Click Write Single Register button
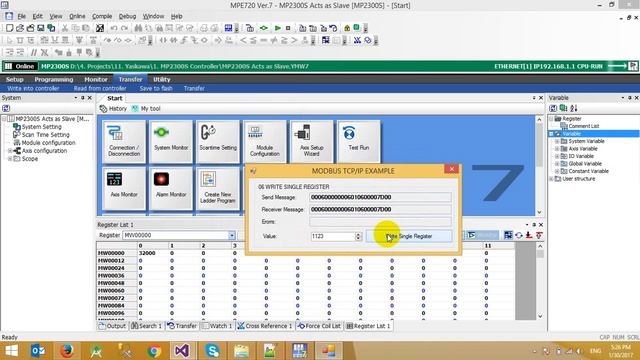The image size is (640, 360). [x=409, y=236]
